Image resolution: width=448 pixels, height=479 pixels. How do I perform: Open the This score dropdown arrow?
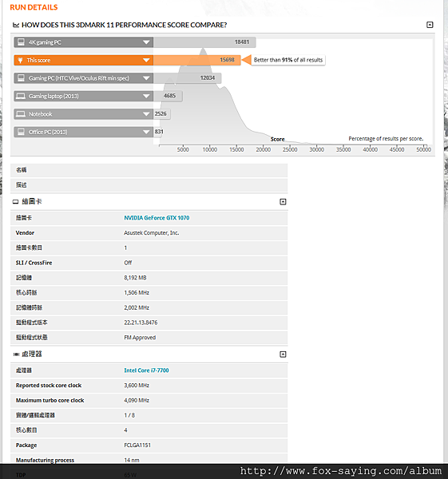point(146,60)
